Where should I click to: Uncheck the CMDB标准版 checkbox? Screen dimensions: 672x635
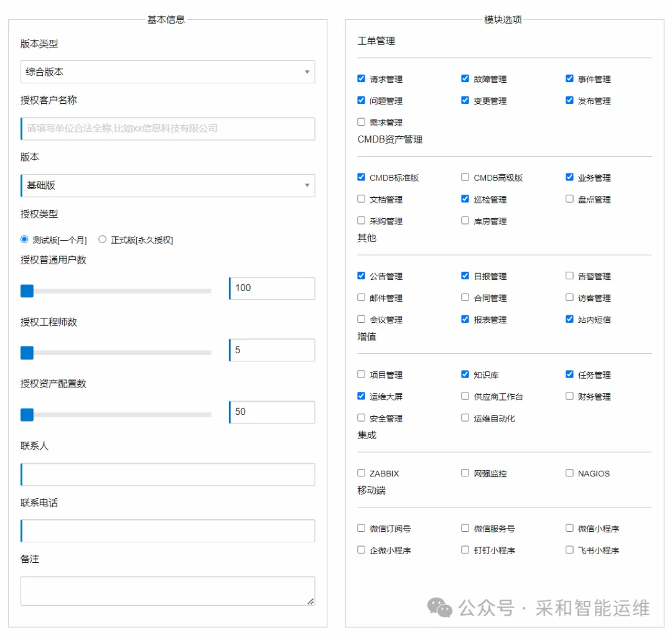(362, 177)
